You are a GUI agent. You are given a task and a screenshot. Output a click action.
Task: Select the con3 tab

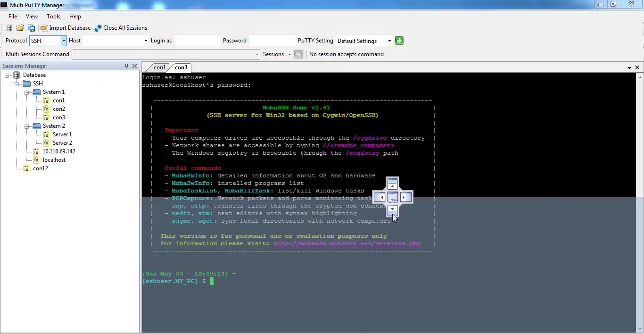tap(181, 67)
